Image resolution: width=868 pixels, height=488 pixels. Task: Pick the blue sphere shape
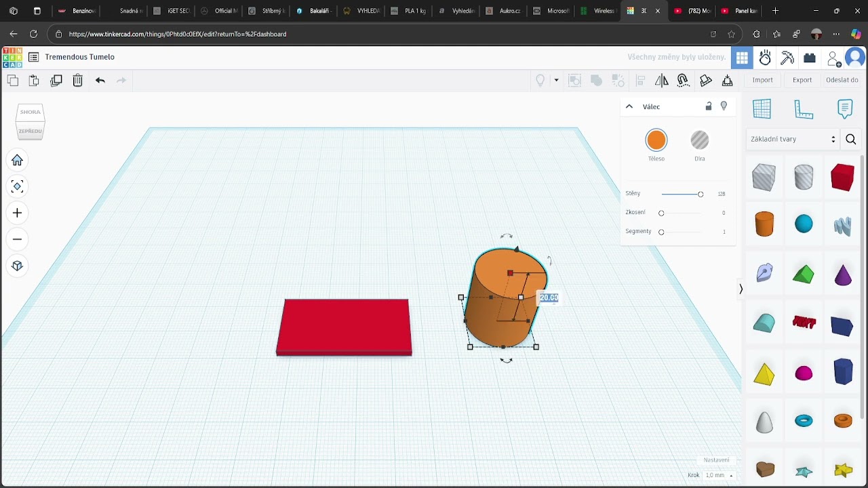tap(804, 224)
